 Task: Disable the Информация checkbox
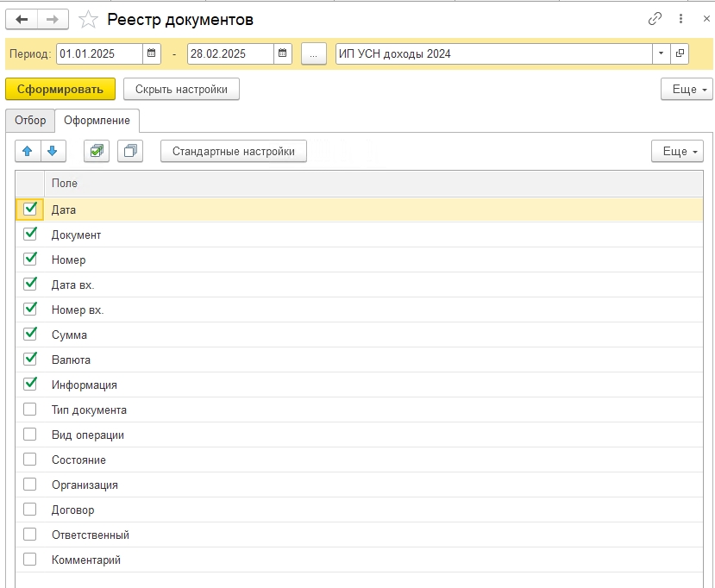[30, 385]
